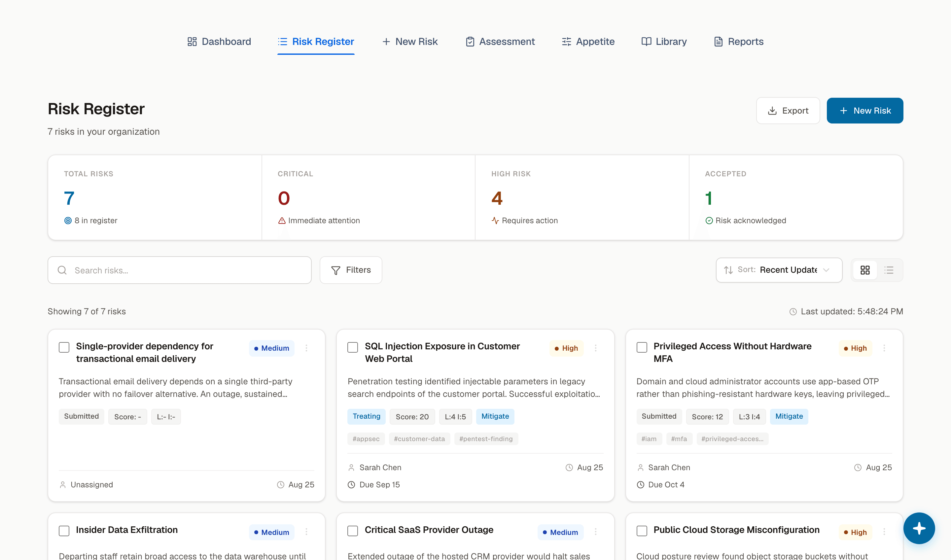Click the Export button
Image resolution: width=951 pixels, height=560 pixels.
(x=788, y=111)
